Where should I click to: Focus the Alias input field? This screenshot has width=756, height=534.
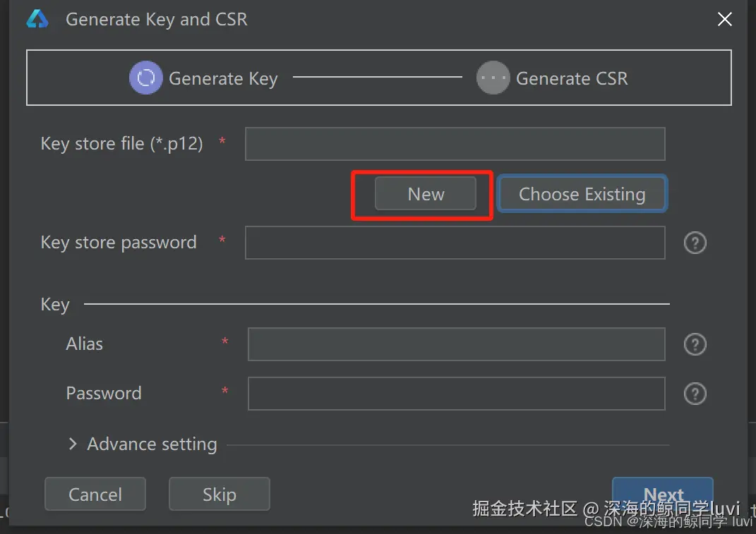click(457, 344)
